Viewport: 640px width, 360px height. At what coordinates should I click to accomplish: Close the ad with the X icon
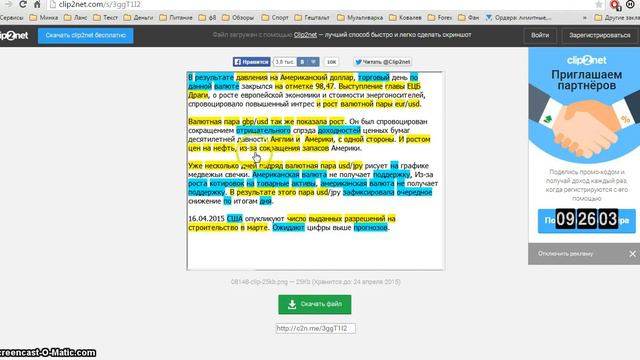pos(632,254)
